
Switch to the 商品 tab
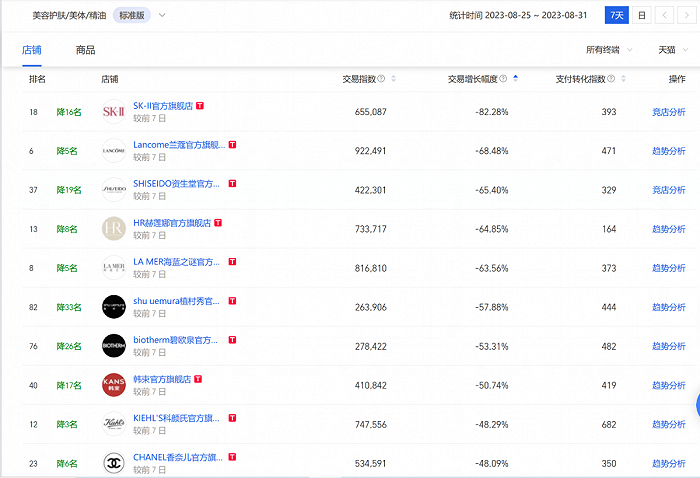85,50
